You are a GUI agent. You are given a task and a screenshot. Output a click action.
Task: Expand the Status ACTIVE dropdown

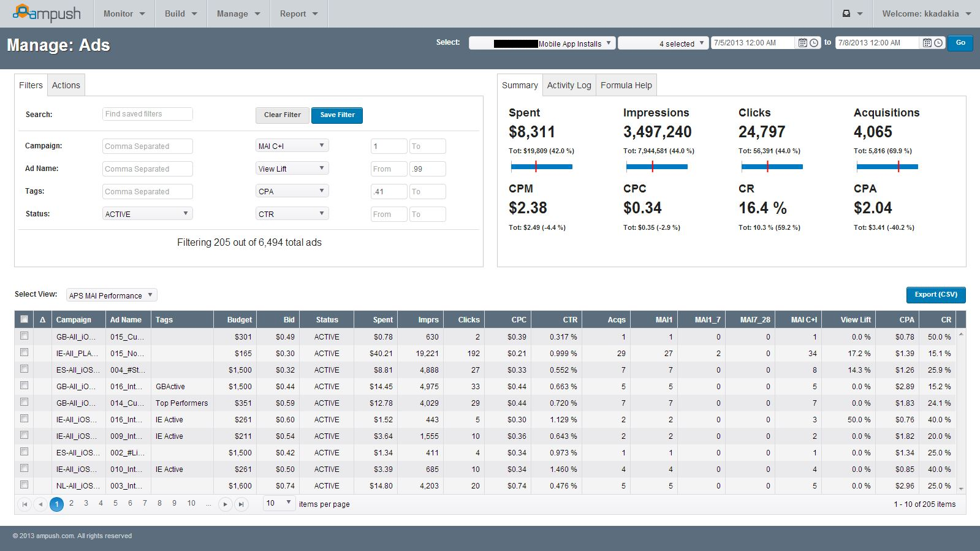(x=147, y=214)
